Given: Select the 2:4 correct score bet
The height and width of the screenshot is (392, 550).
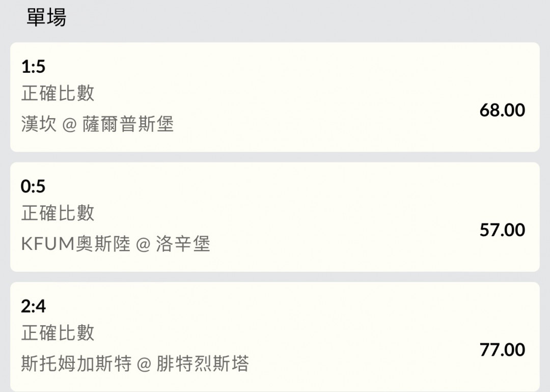Looking at the screenshot, I should click(x=34, y=306).
